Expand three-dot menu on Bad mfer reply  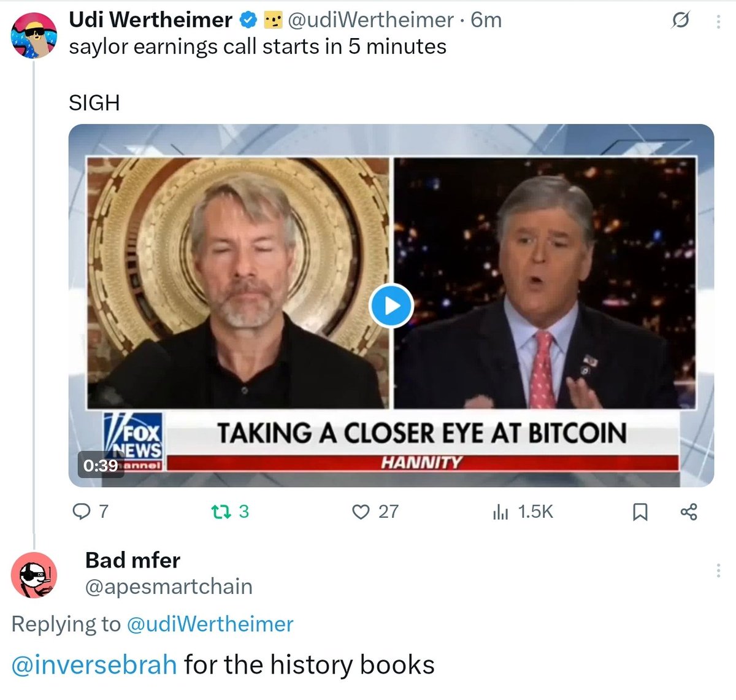point(718,571)
